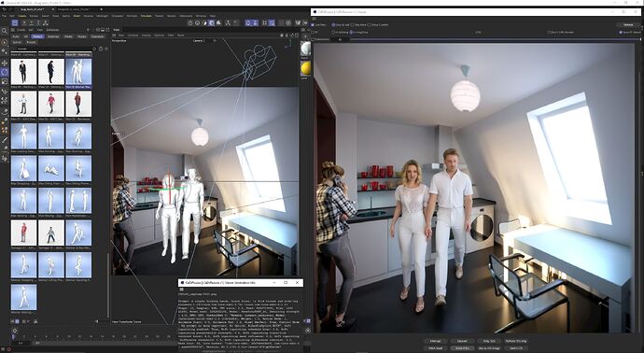Click the Image Generation Info window title
The height and width of the screenshot is (353, 644).
(219, 283)
